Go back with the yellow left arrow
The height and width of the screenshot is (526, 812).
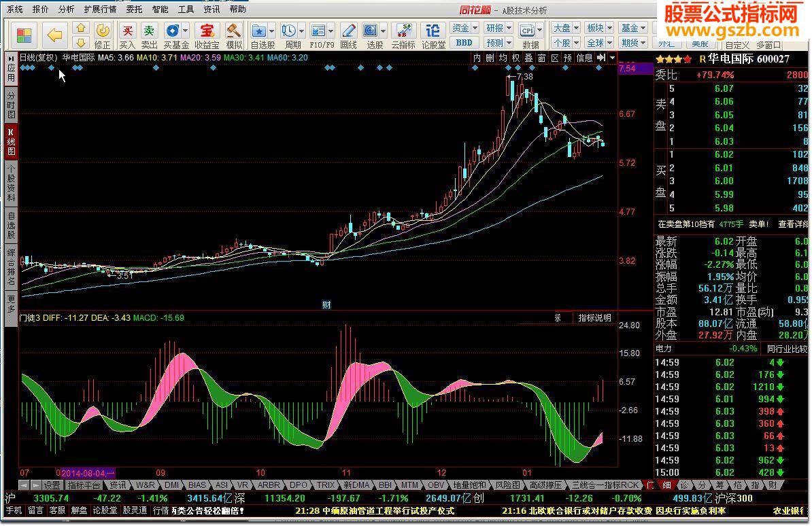click(55, 35)
